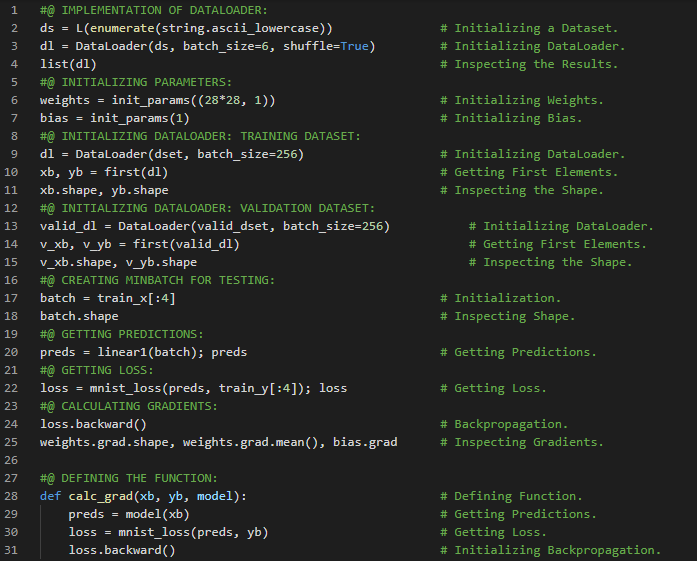
Task: Click the 'def' keyword before calc_grad
Action: pyautogui.click(x=50, y=496)
